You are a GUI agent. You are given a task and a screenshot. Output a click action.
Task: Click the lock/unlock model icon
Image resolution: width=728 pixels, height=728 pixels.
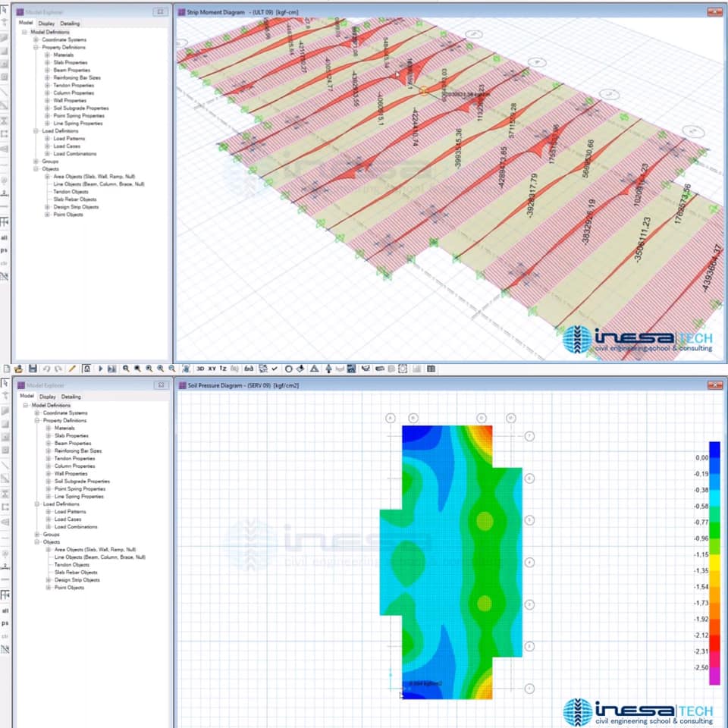[x=86, y=369]
